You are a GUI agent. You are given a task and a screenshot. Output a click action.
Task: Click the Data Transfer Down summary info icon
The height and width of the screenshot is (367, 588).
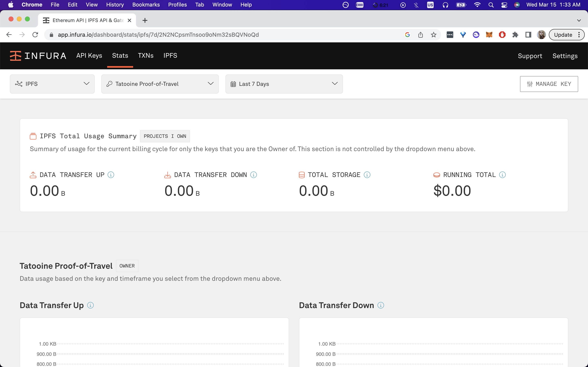pos(253,175)
